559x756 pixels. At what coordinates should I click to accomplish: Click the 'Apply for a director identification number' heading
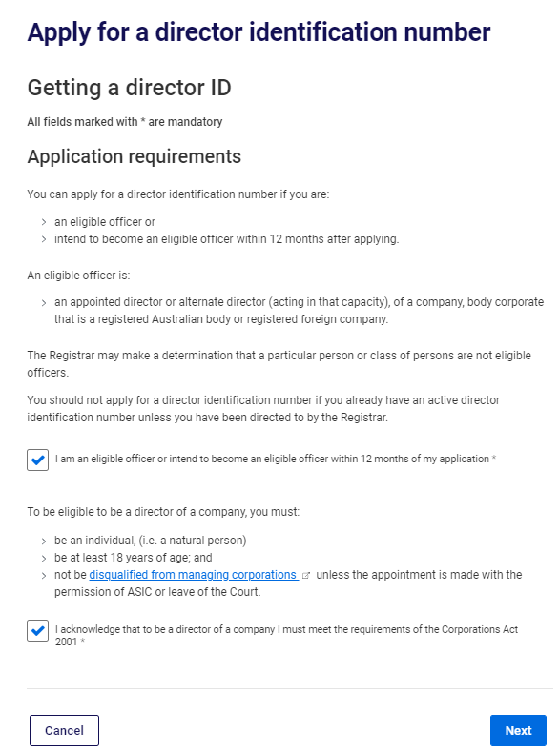point(259,32)
